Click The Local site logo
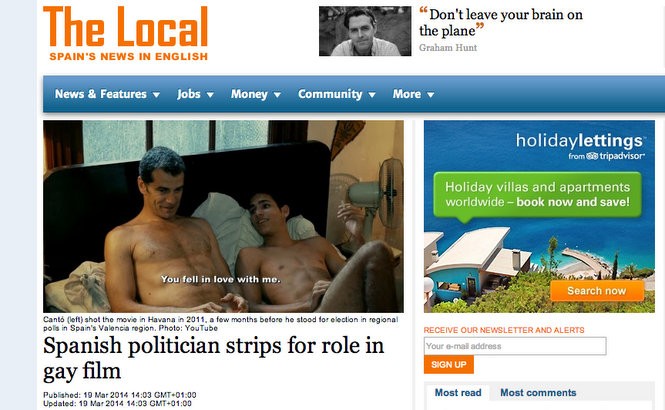 [126, 33]
